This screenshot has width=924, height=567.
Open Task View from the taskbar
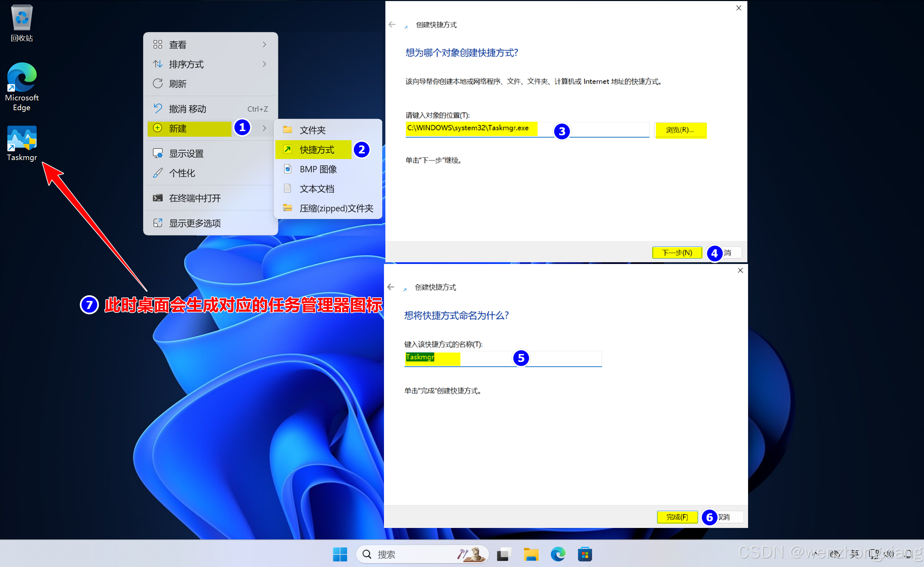504,554
